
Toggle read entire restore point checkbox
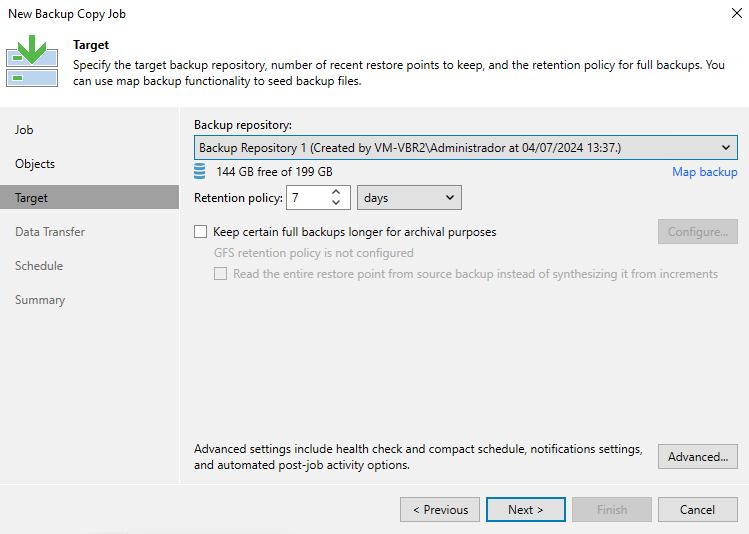[x=221, y=274]
